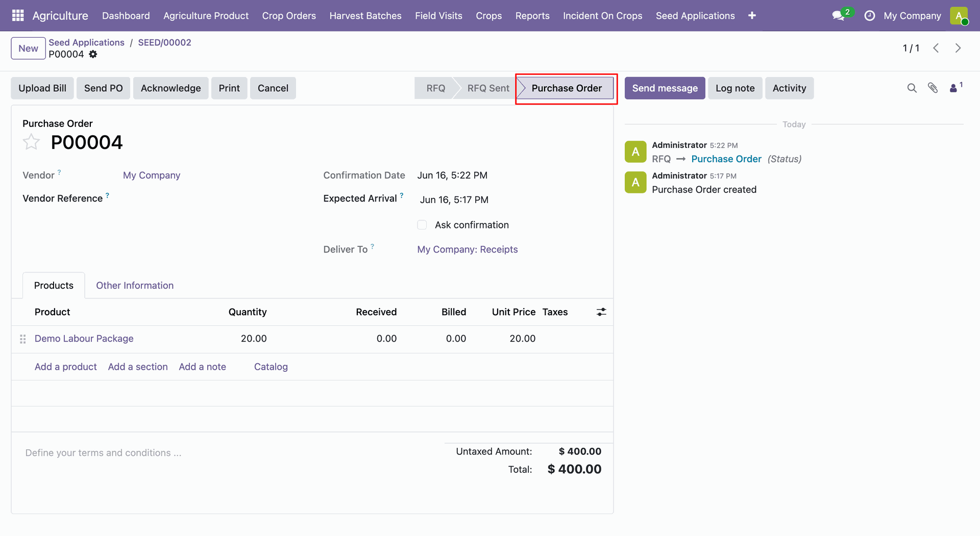
Task: Click the Add a product link
Action: click(x=66, y=367)
